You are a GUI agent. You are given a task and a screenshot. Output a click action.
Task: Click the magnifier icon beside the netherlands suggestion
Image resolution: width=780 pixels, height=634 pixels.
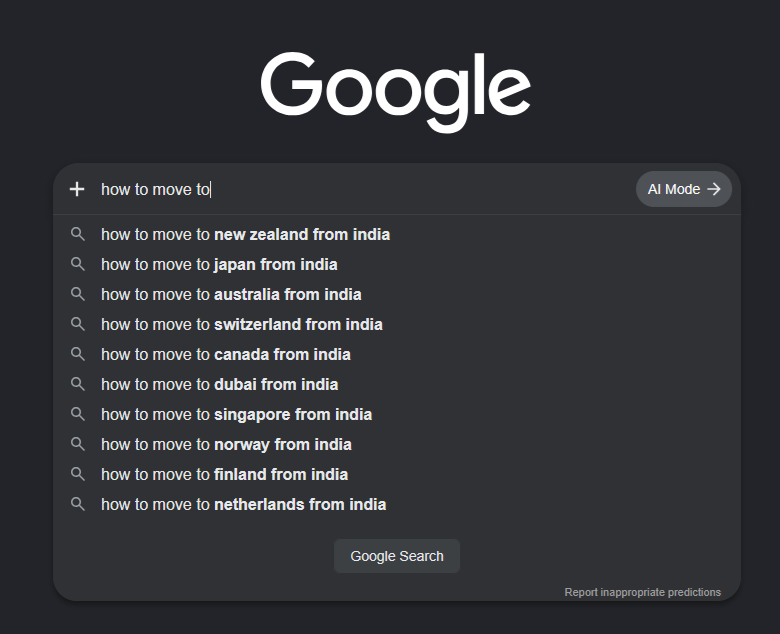point(78,504)
